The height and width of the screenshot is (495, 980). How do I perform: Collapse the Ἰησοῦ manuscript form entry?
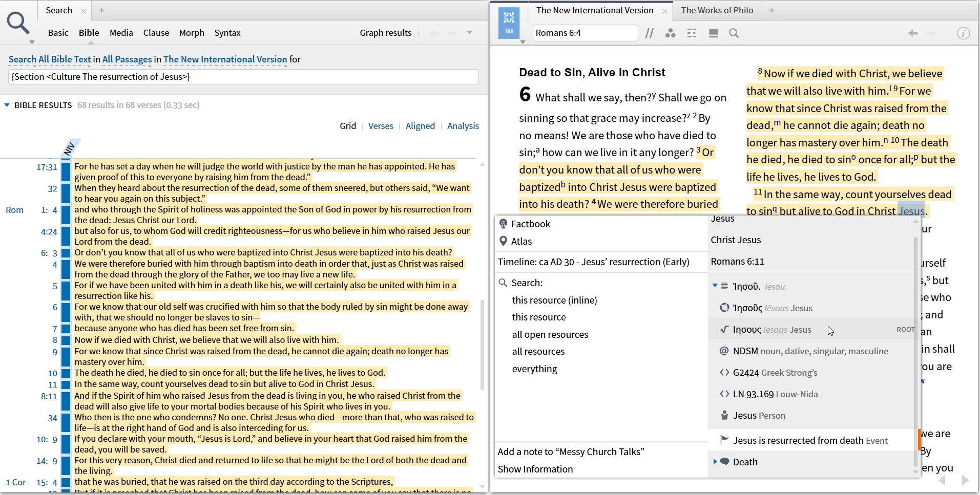pyautogui.click(x=715, y=286)
